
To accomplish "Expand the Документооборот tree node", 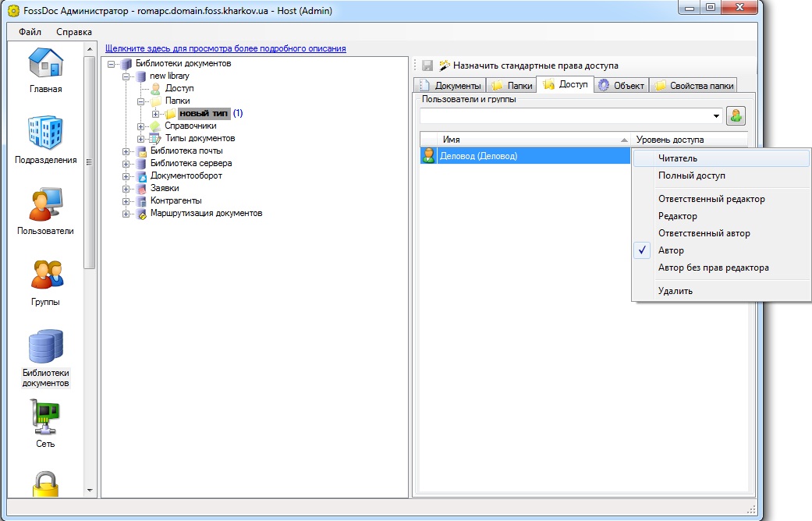I will pos(127,176).
